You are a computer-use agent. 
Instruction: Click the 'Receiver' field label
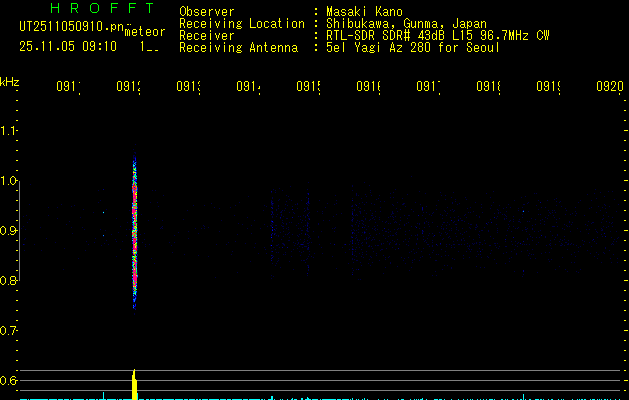pos(207,36)
